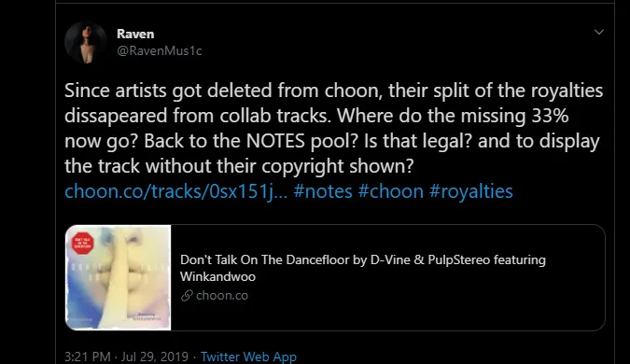Image resolution: width=630 pixels, height=364 pixels.
Task: Click the tweet body about missing 33% royalties
Action: (x=333, y=128)
